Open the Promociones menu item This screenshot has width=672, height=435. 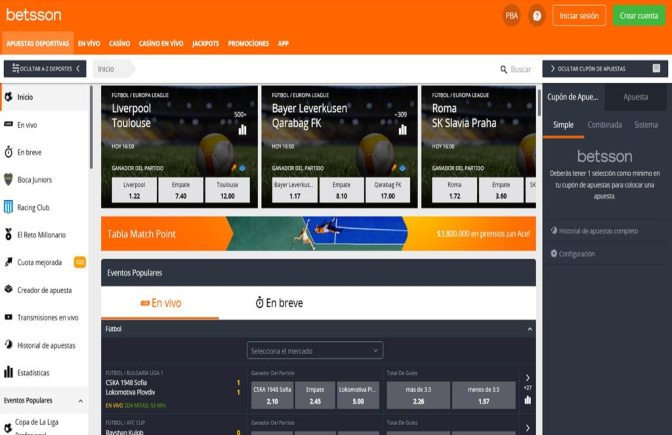coord(249,43)
